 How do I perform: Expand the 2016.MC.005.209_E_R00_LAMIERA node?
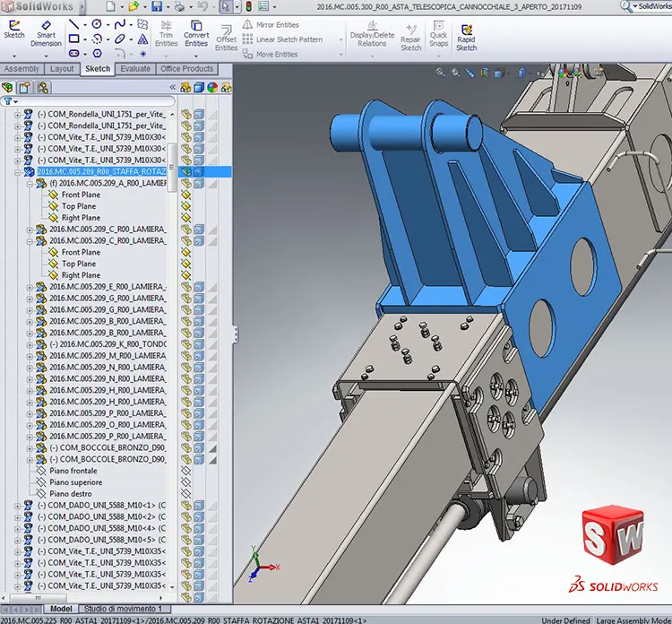pos(30,287)
